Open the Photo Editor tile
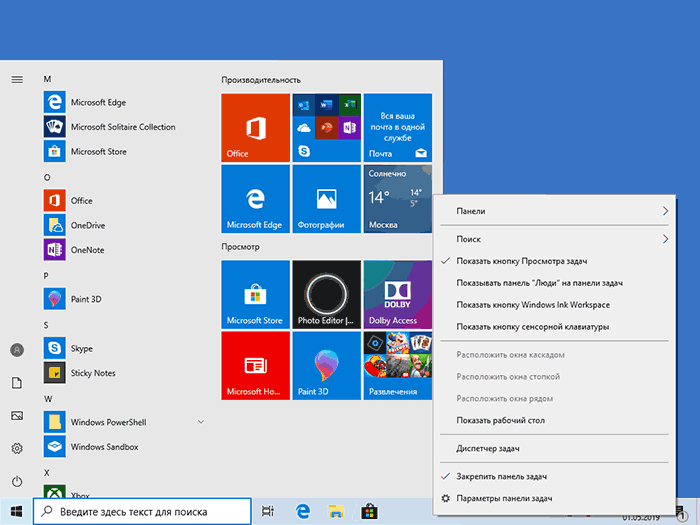This screenshot has width=700, height=525. [327, 295]
